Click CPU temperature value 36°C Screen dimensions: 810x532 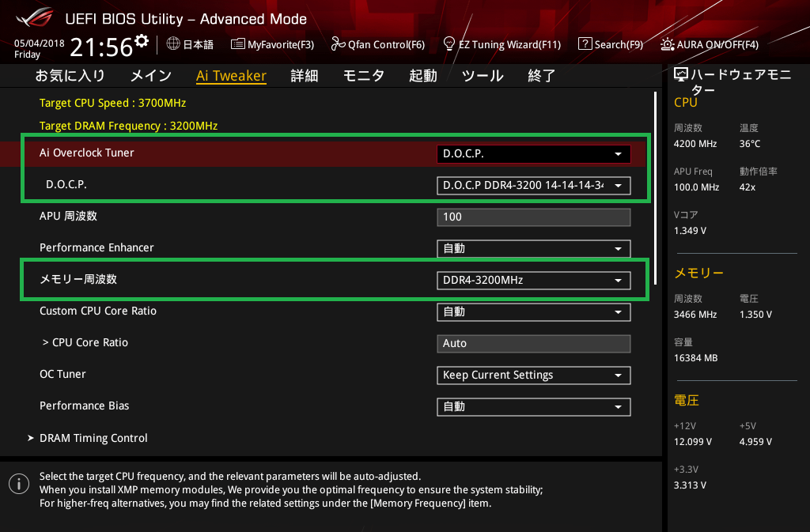click(x=750, y=144)
